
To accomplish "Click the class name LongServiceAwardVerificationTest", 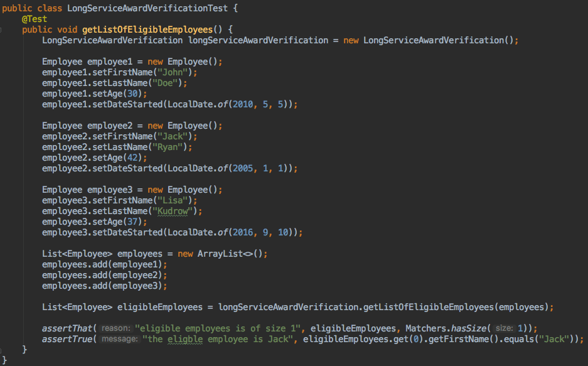I will (x=147, y=8).
